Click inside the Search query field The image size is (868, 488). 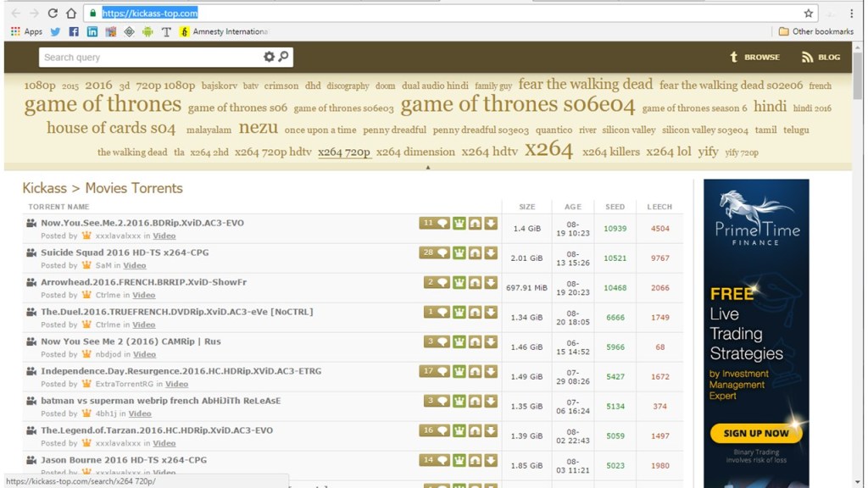tap(148, 57)
